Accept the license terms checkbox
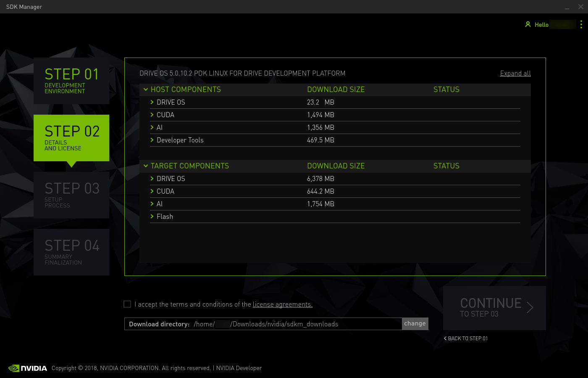Screen dimensions: 588x378 click(127, 304)
